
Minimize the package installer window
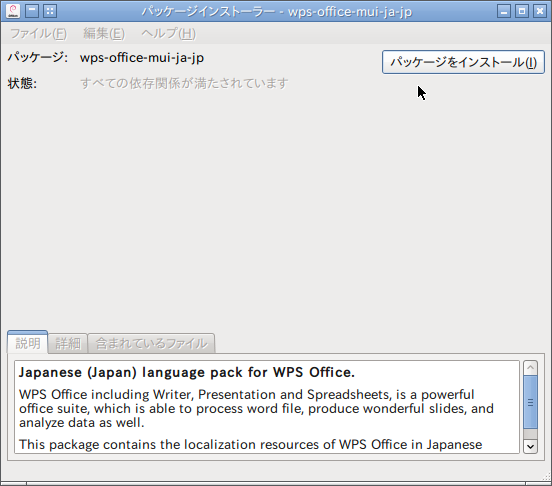click(x=504, y=11)
